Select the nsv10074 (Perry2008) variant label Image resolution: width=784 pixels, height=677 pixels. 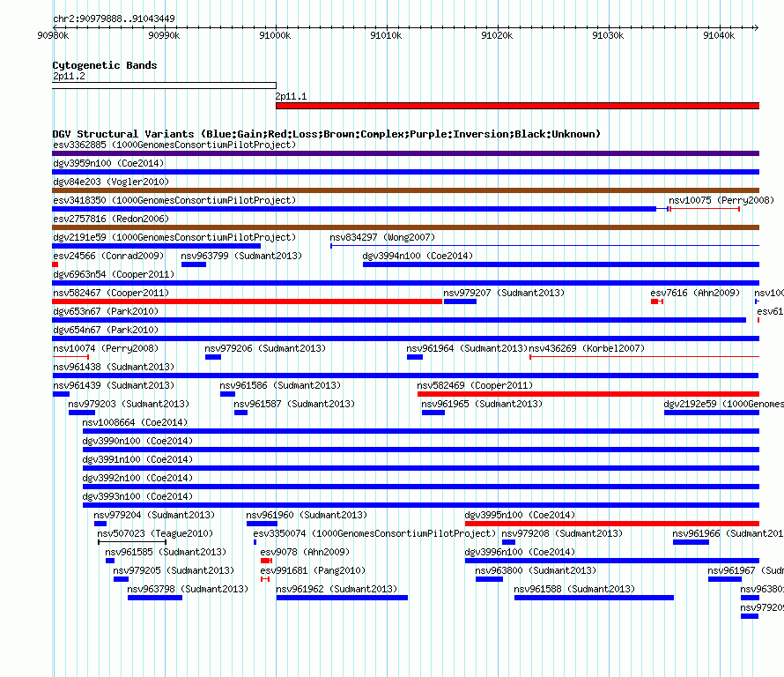[x=106, y=349]
